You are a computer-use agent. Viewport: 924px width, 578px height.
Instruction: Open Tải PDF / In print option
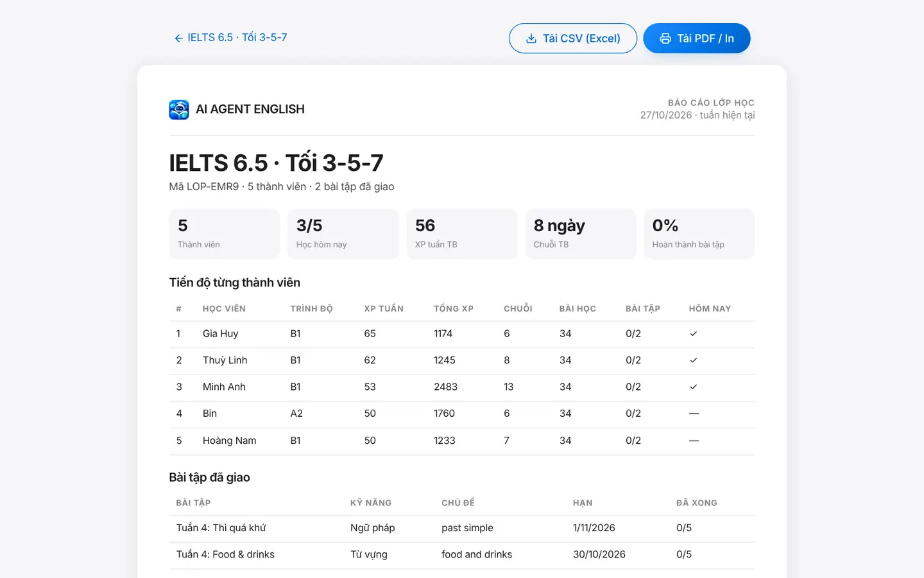tap(697, 39)
